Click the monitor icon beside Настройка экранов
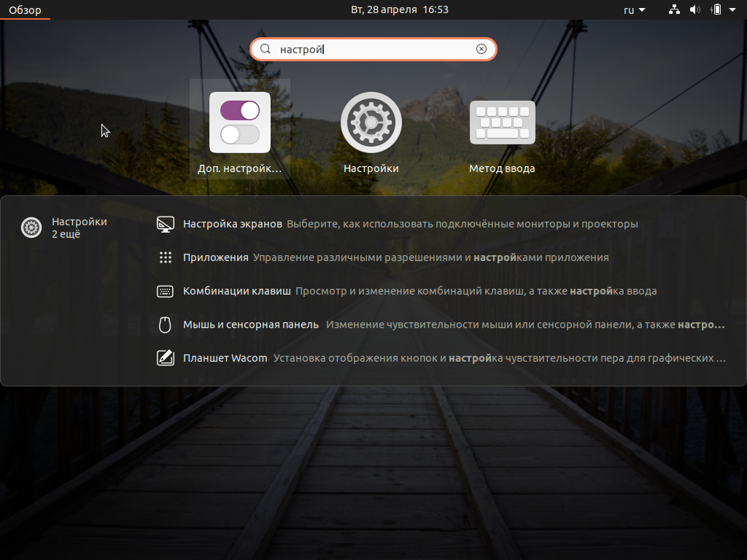The image size is (747, 560). (166, 224)
